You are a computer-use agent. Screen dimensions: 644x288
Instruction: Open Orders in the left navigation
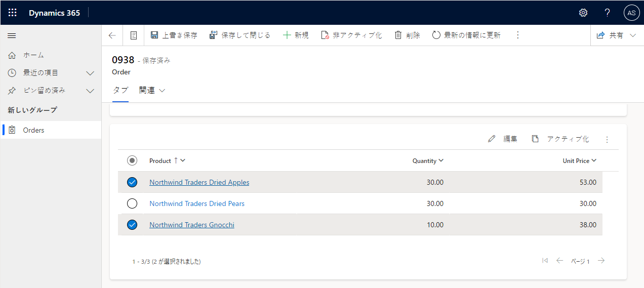[x=34, y=130]
